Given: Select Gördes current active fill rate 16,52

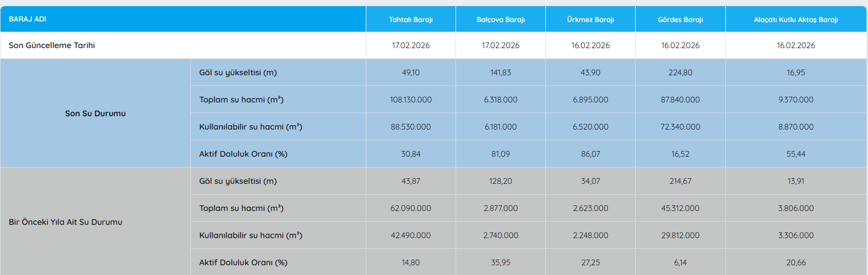Looking at the screenshot, I should 680,154.
